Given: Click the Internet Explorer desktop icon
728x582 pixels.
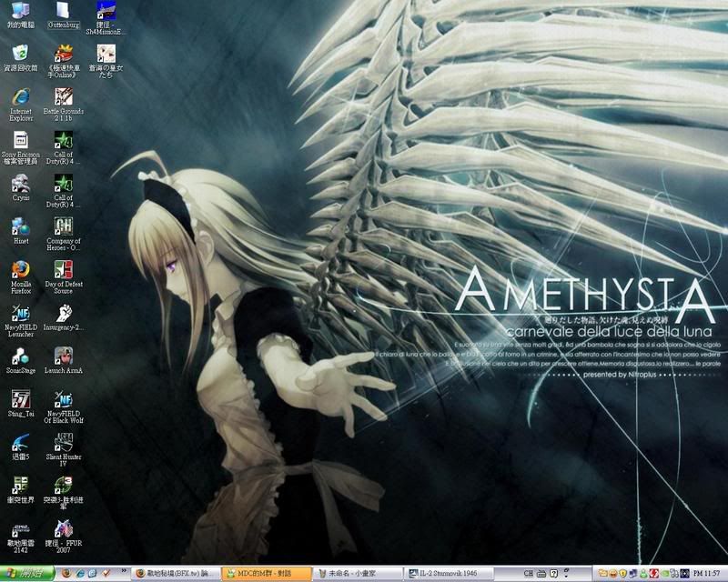Looking at the screenshot, I should (x=21, y=95).
